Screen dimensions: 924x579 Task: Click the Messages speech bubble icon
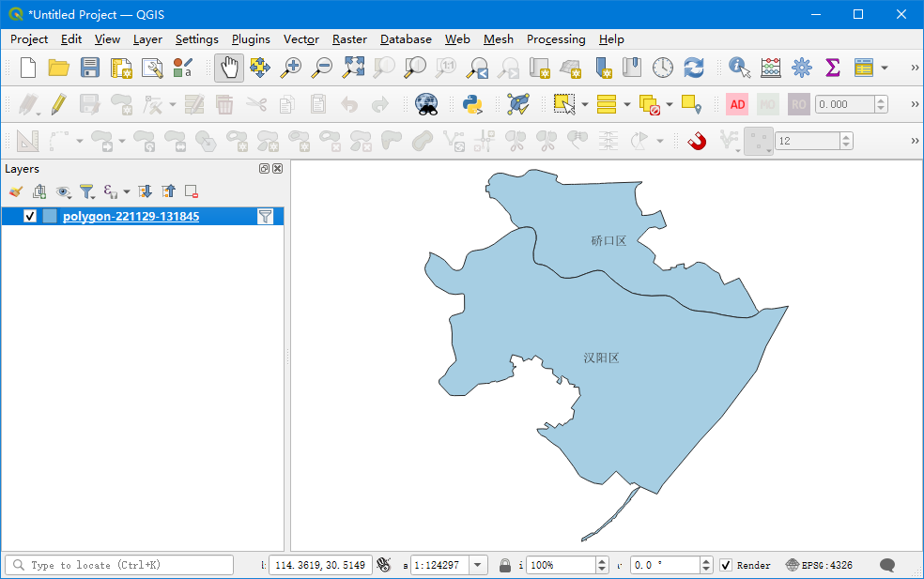(887, 566)
